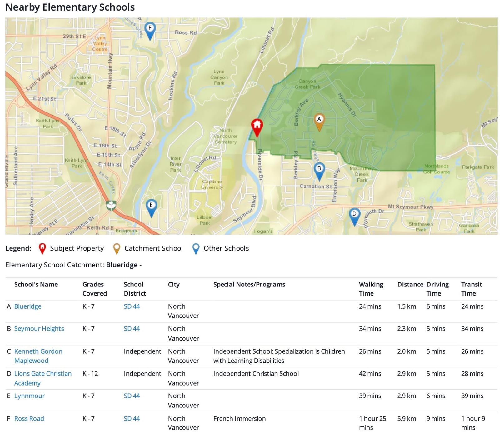Click Lynn Canyon Park label on map

(x=219, y=77)
